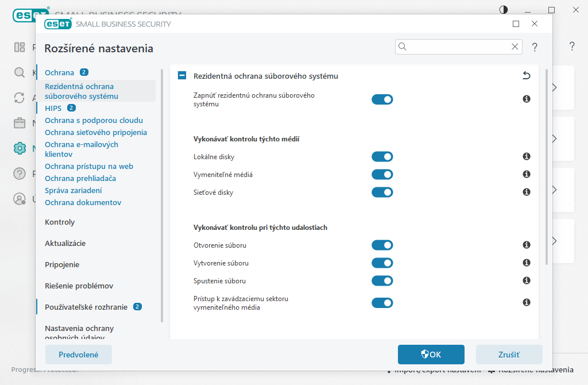This screenshot has height=385, width=588.
Task: Select HIPS in the sidebar
Action: click(x=53, y=108)
